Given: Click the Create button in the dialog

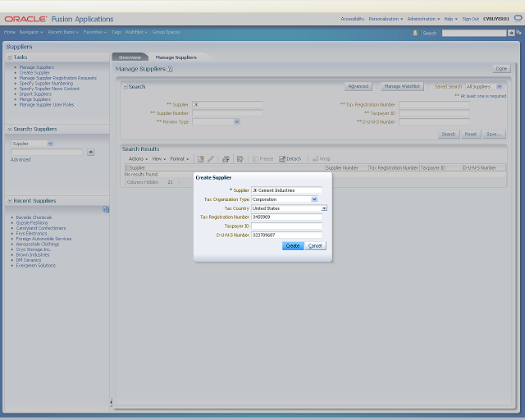Looking at the screenshot, I should (293, 246).
